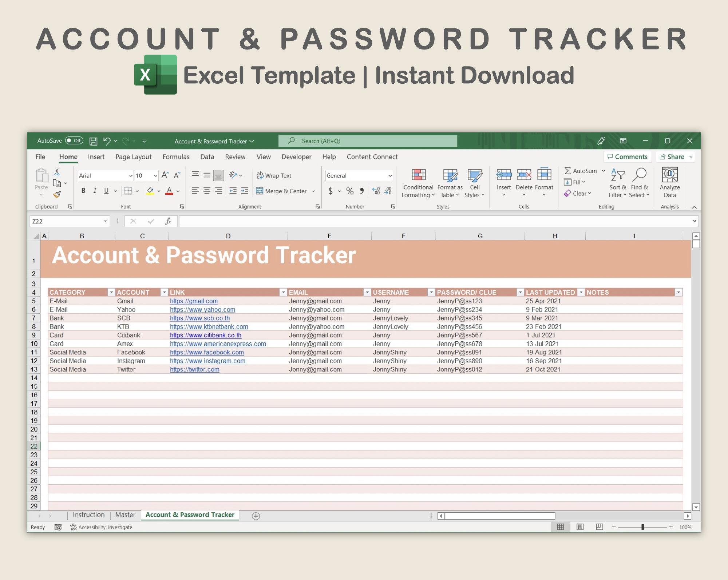Screen dimensions: 728x580
Task: Open the Insert ribbon tab
Action: [x=96, y=157]
